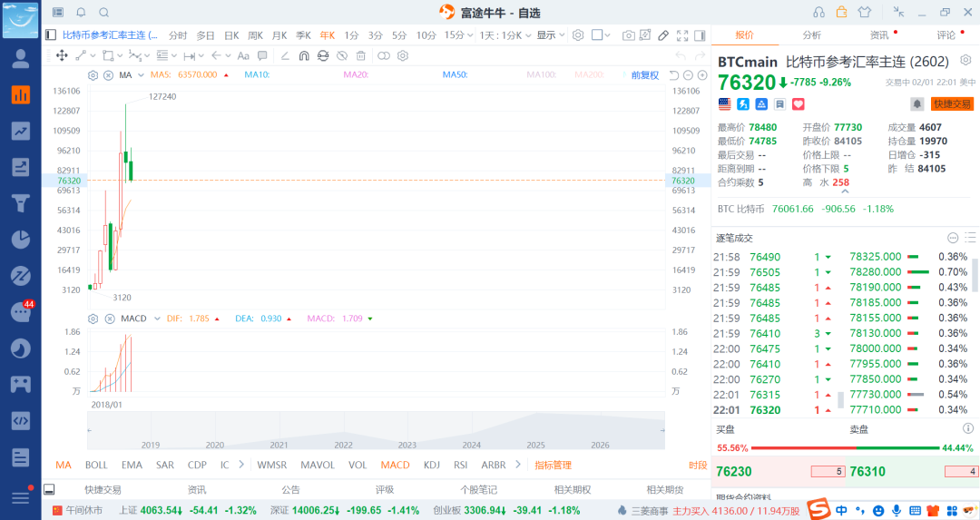This screenshot has height=520, width=980.
Task: Toggle the chart layout square checkbox
Action: [x=597, y=35]
